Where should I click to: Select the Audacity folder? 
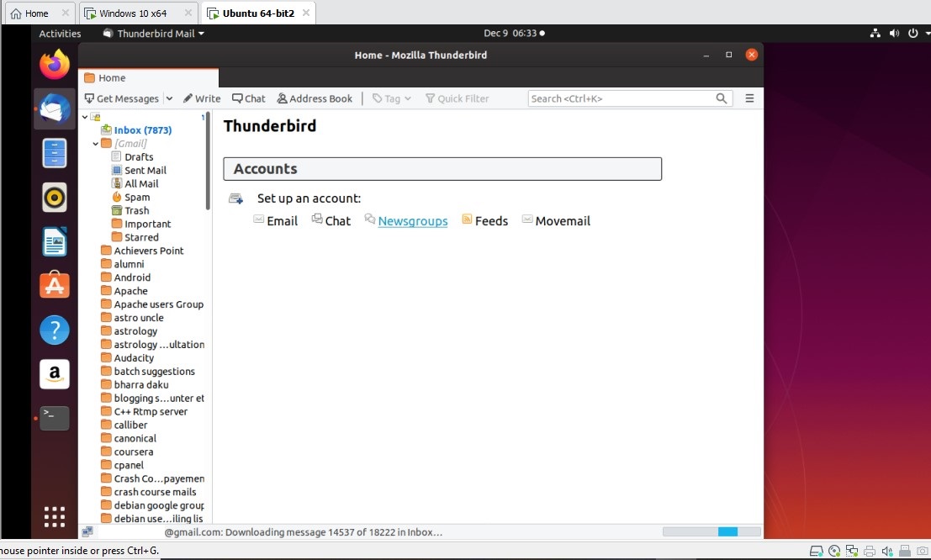134,358
